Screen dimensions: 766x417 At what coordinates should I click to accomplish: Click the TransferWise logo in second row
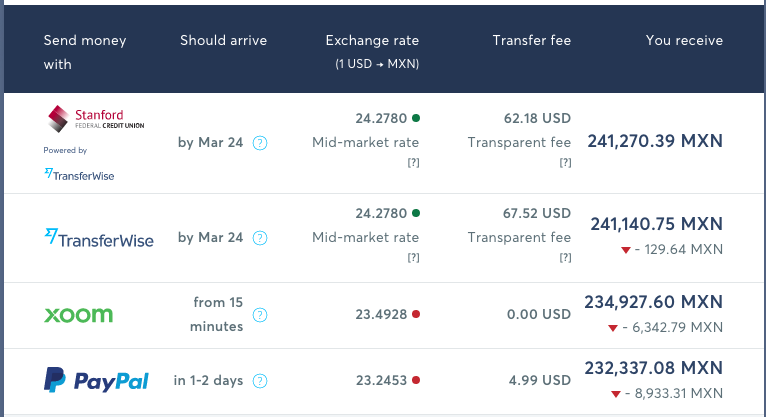99,238
